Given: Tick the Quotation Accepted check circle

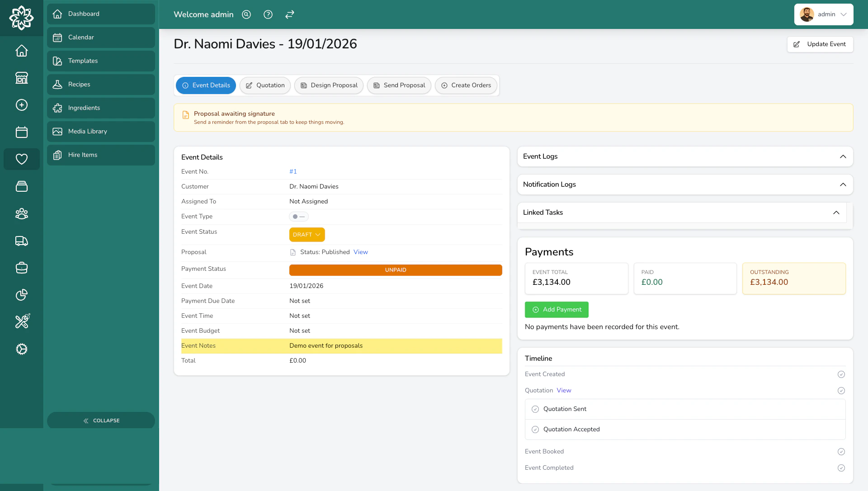Looking at the screenshot, I should (x=535, y=430).
